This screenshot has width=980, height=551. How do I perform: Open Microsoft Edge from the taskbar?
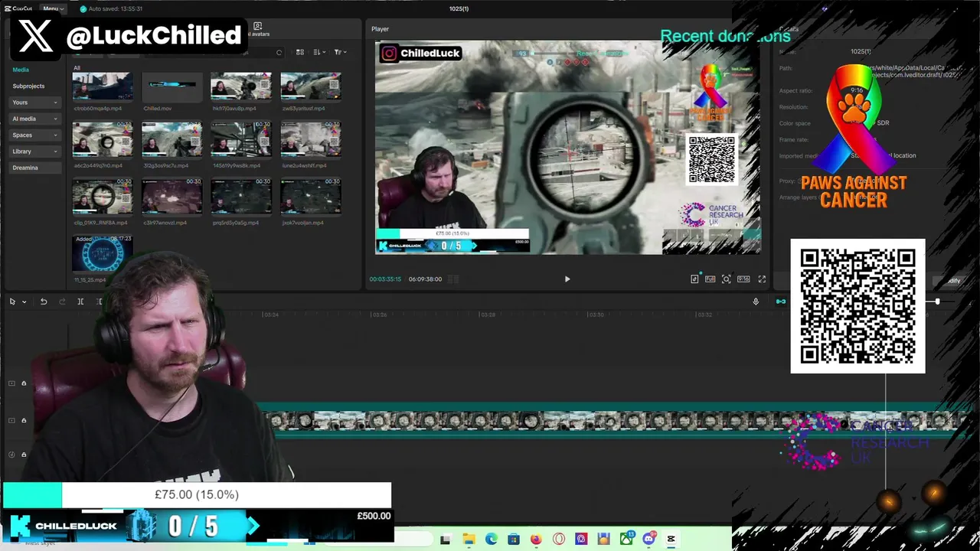click(x=491, y=540)
